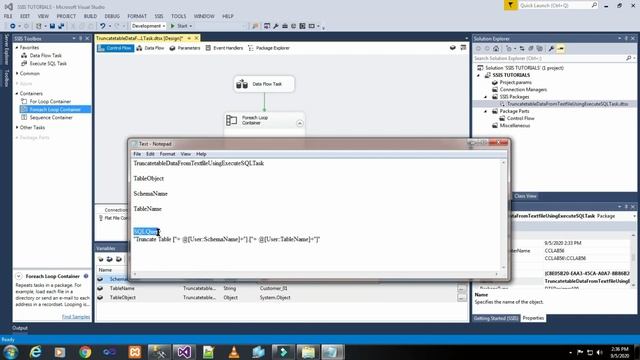The height and width of the screenshot is (360, 640).
Task: Click the Data Flow Task on the canvas
Action: point(264,84)
